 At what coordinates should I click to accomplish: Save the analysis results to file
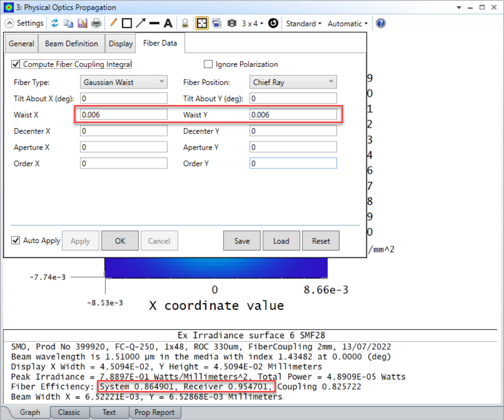82,22
